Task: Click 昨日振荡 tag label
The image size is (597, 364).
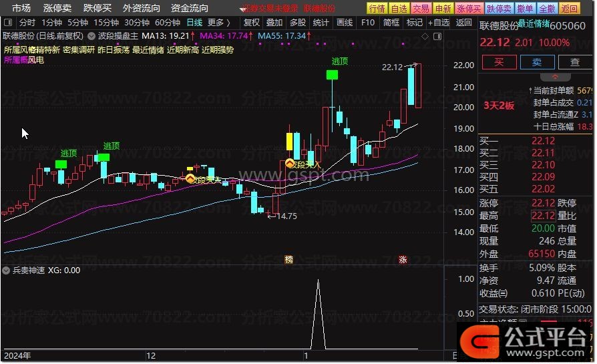Action: [x=114, y=50]
